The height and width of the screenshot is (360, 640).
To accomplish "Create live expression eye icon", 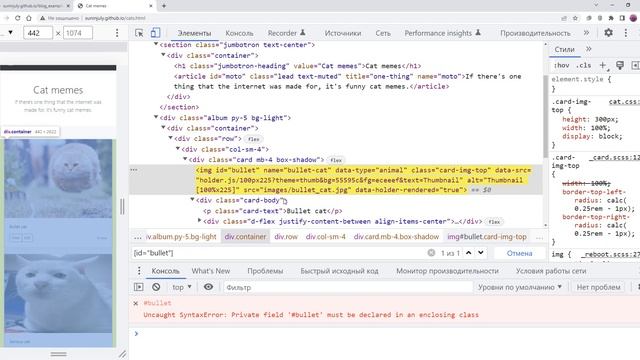I will click(208, 287).
